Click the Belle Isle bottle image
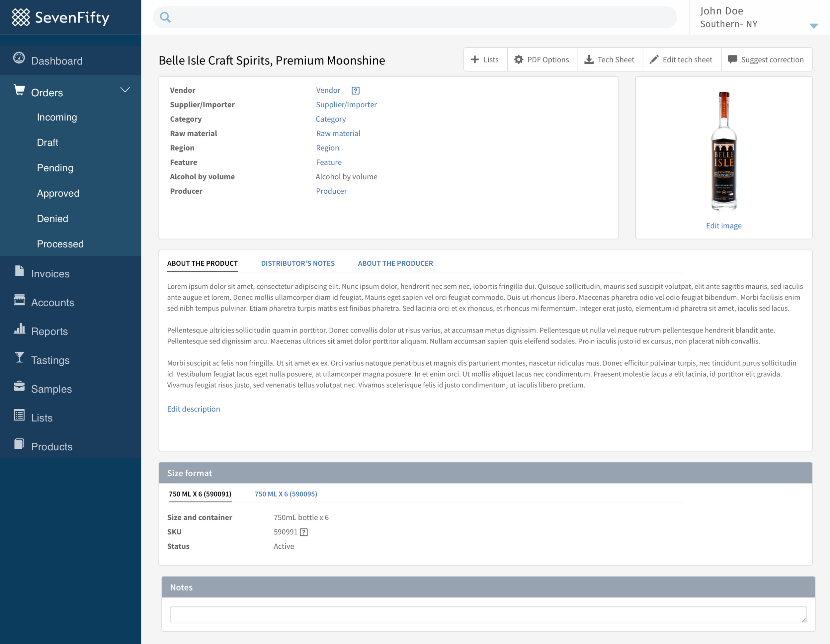This screenshot has width=830, height=644. 723,151
